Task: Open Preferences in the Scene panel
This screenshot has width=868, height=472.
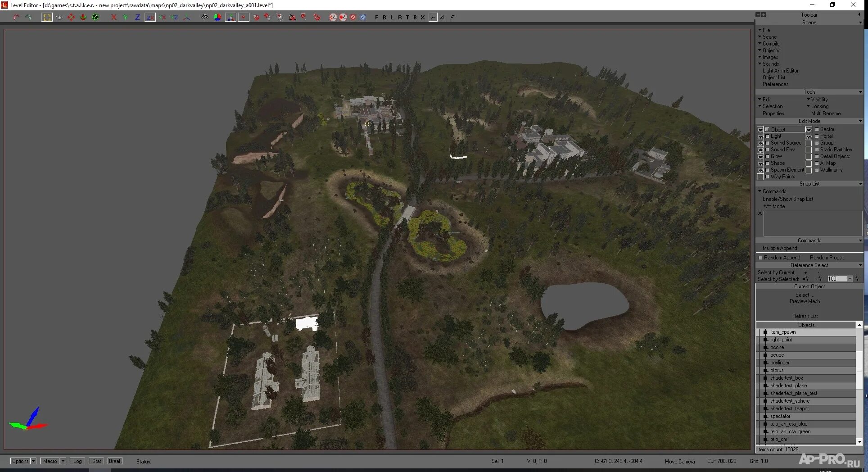Action: point(775,84)
